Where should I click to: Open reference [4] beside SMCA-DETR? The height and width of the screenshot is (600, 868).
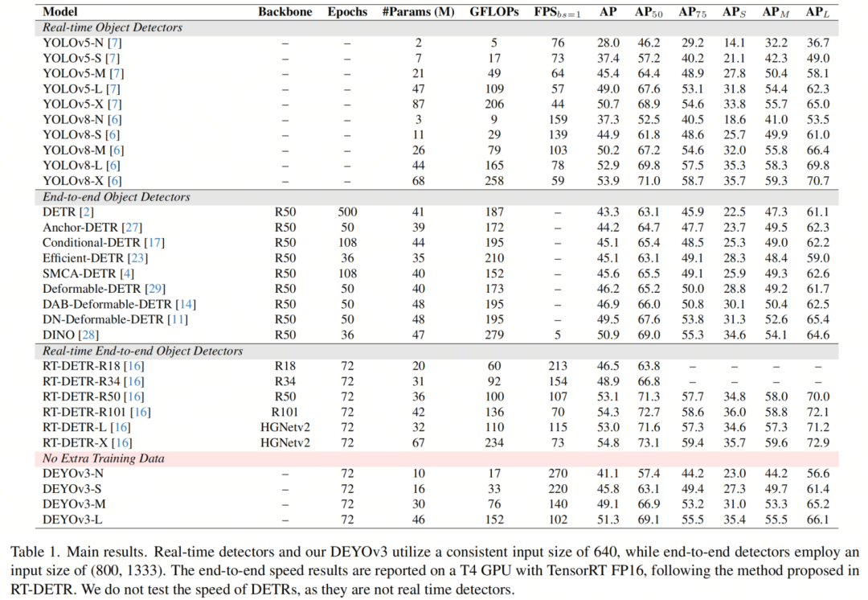click(127, 273)
